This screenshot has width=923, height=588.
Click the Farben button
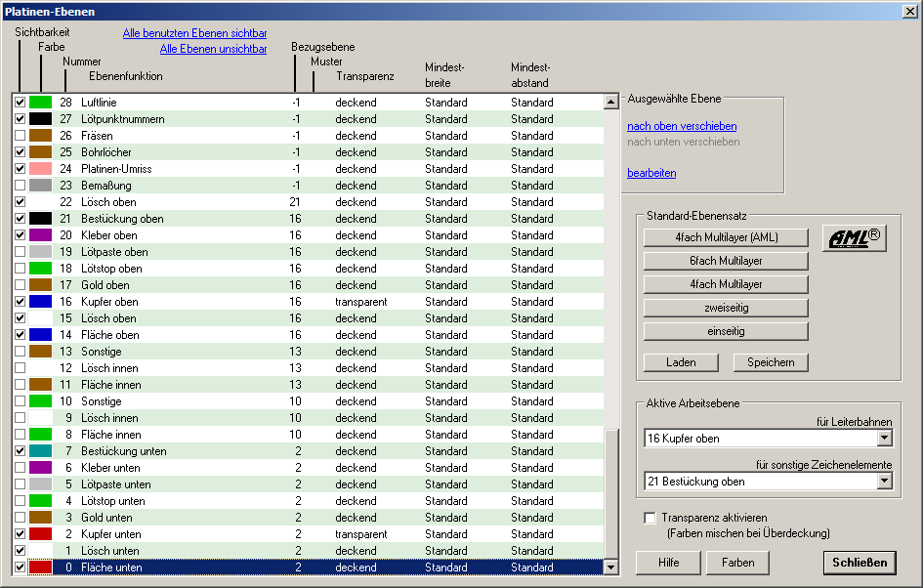[738, 563]
